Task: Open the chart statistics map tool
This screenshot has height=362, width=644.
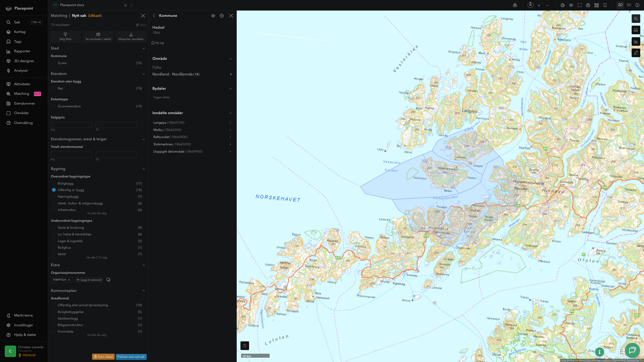Action: [636, 41]
